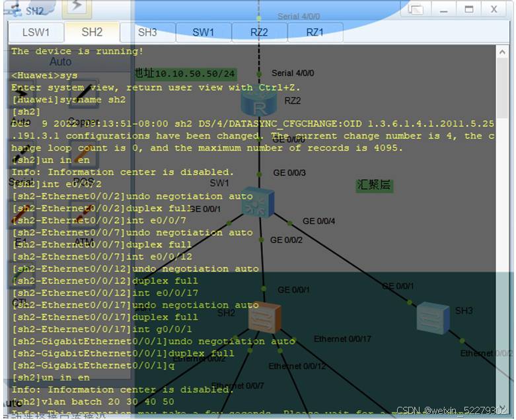516x420 pixels.
Task: Click '[sh2]vlan batch 20 30 40 50'
Action: pyautogui.click(x=92, y=402)
